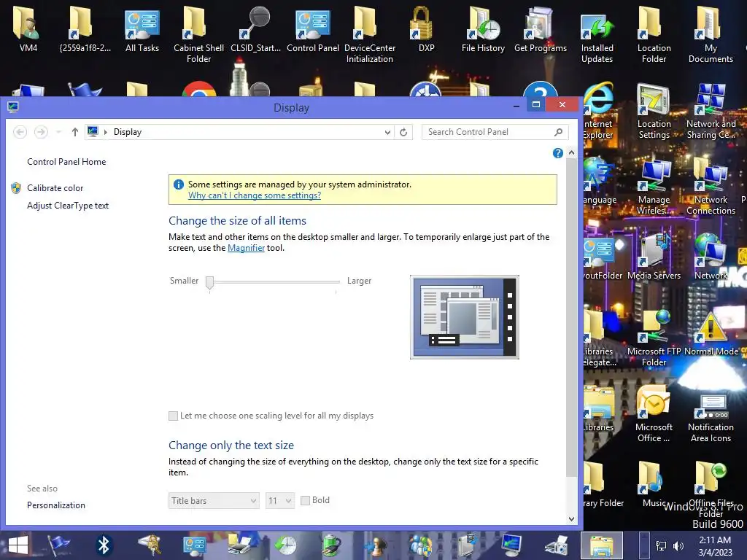Click the scroll down arrow in Display window

click(571, 519)
